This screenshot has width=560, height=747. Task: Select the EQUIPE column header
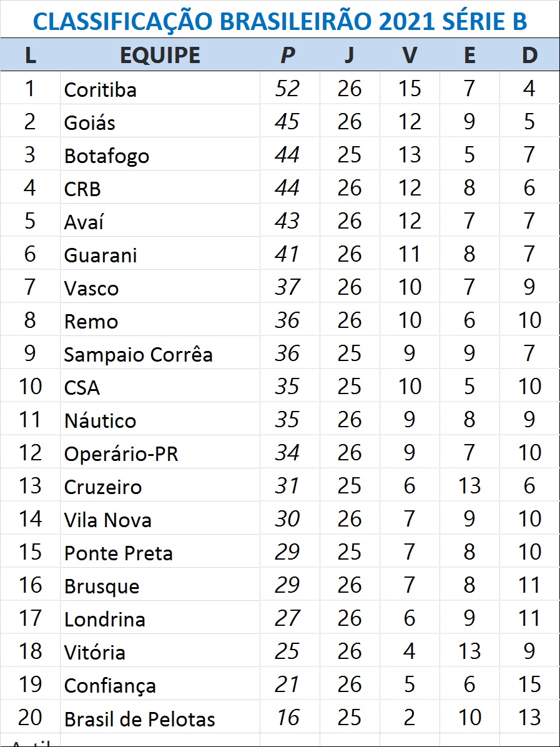point(160,56)
